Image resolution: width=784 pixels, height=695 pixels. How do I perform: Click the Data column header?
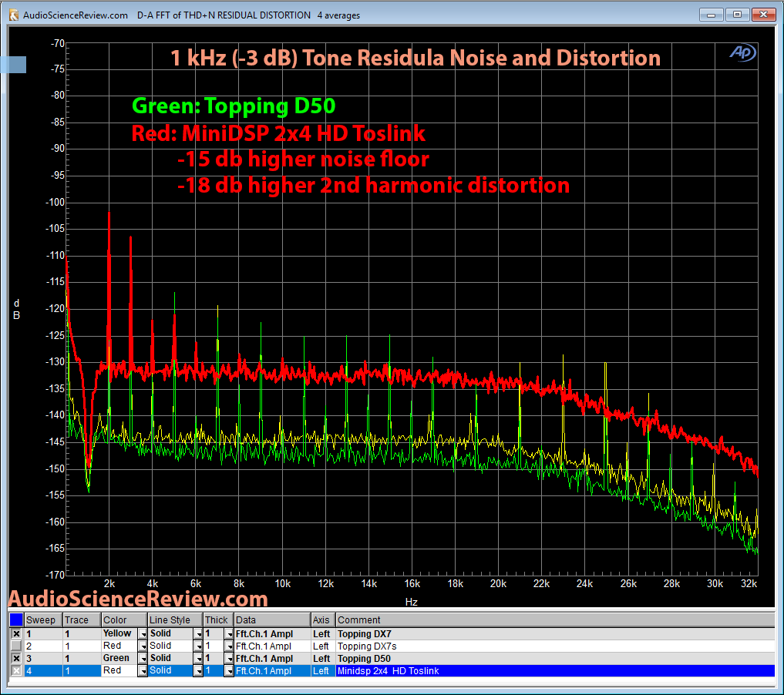coord(272,620)
